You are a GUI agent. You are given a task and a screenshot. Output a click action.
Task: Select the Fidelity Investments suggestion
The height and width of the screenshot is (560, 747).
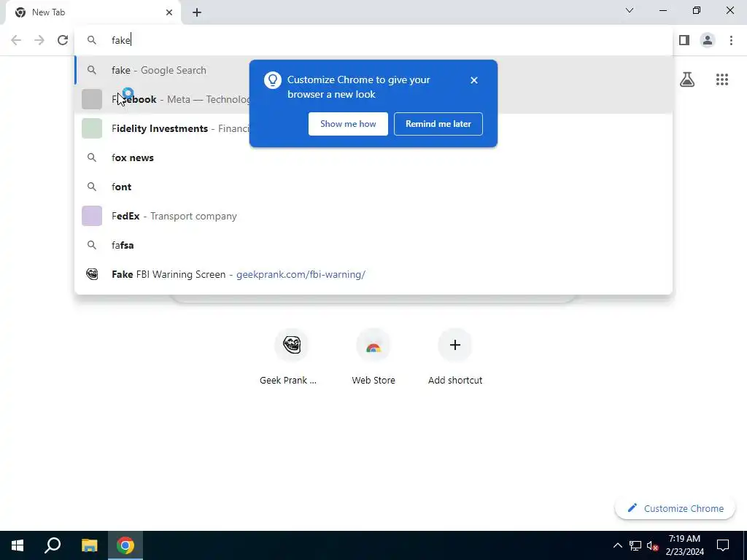(373, 128)
